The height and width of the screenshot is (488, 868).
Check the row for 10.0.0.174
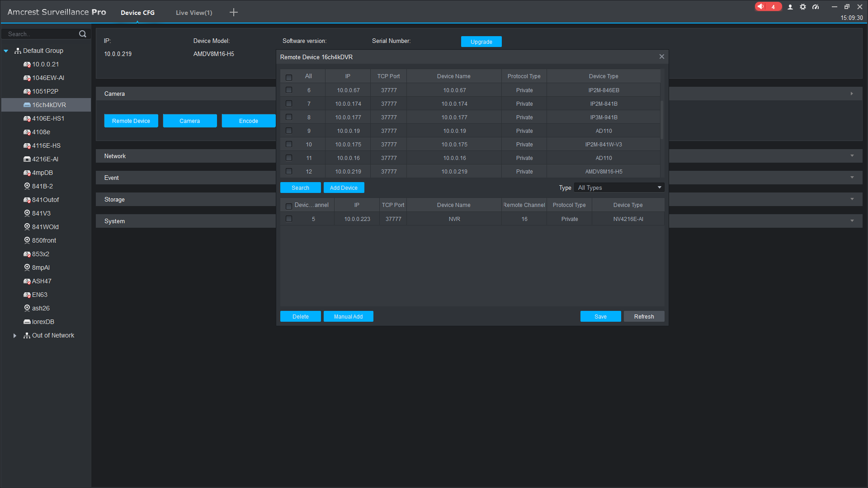(x=289, y=103)
